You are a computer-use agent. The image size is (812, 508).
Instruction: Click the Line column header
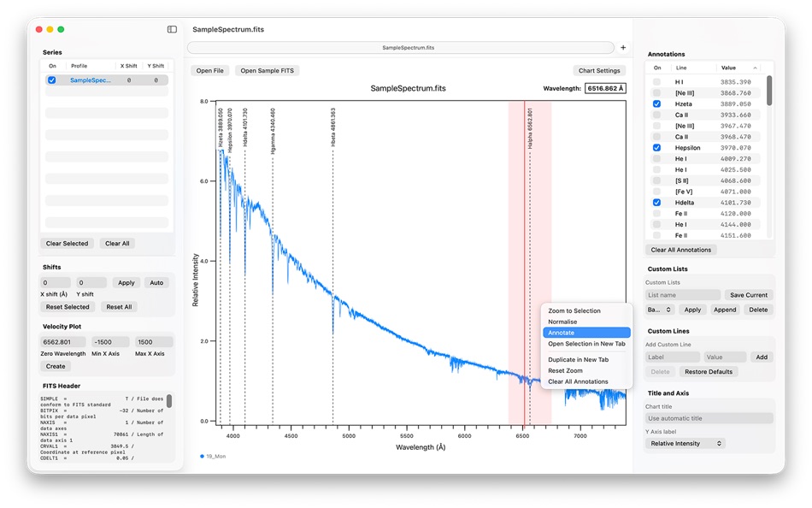(681, 68)
